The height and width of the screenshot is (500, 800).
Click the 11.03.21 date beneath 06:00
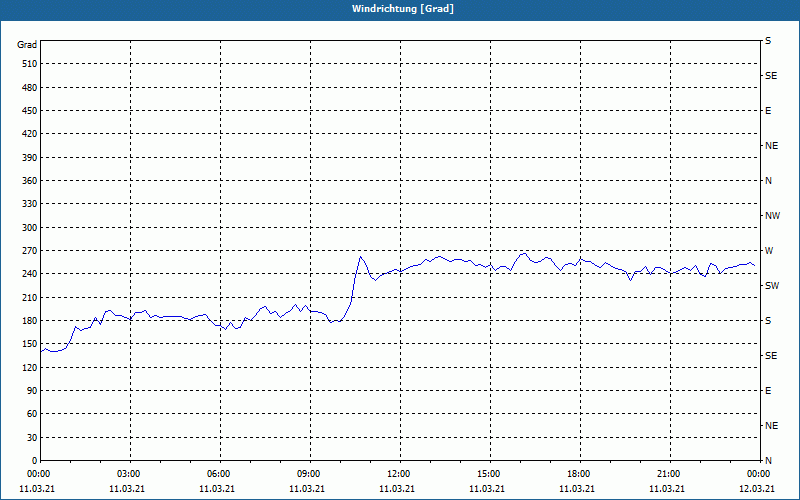(217, 489)
